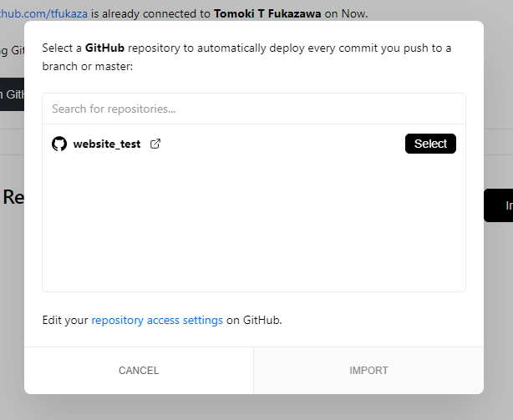Click the website_test repository name

click(107, 144)
